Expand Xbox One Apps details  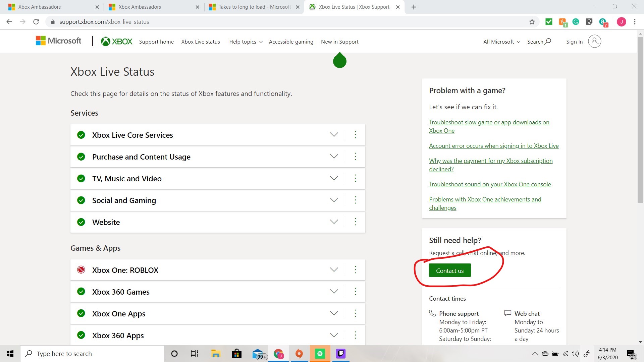click(334, 313)
